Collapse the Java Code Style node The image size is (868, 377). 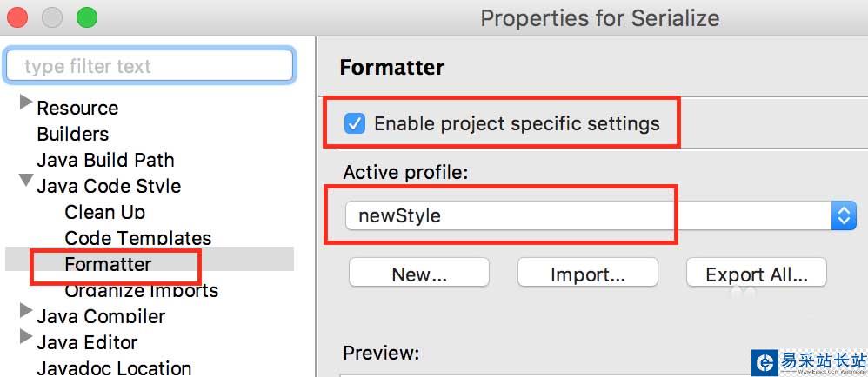25,182
